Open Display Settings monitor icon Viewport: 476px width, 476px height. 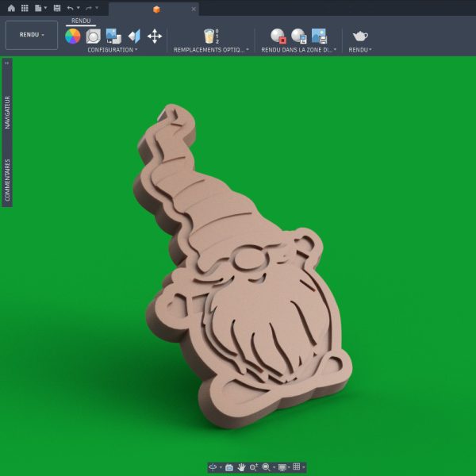[x=282, y=467]
